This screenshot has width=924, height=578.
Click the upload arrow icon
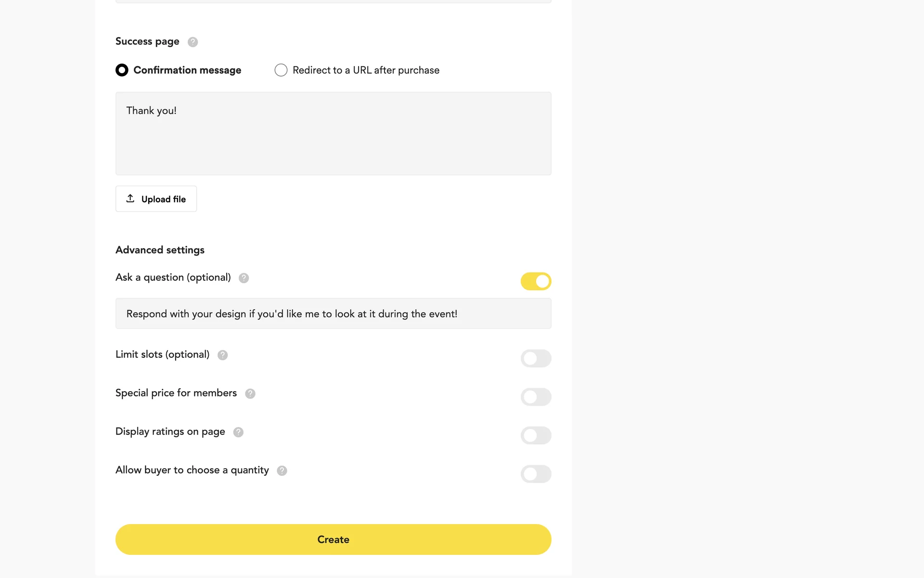pyautogui.click(x=130, y=198)
